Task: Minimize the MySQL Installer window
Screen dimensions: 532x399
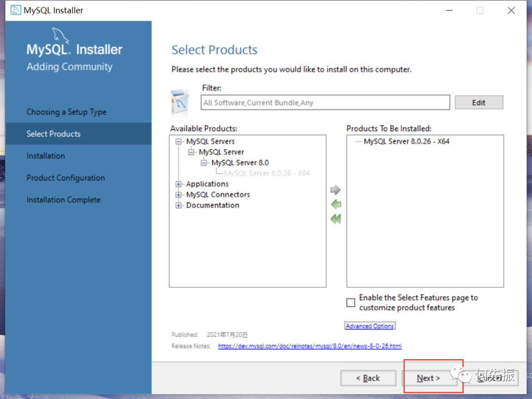Action: coord(449,10)
